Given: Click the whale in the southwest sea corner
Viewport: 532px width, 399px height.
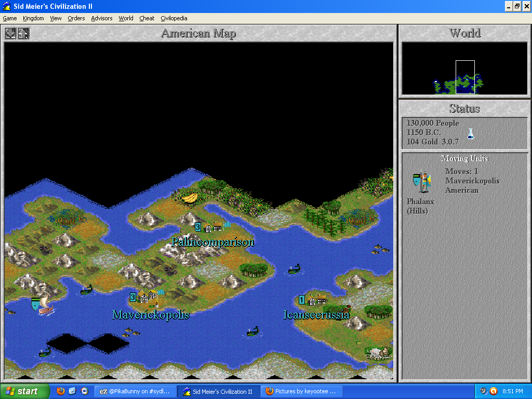Looking at the screenshot, I should (45, 353).
